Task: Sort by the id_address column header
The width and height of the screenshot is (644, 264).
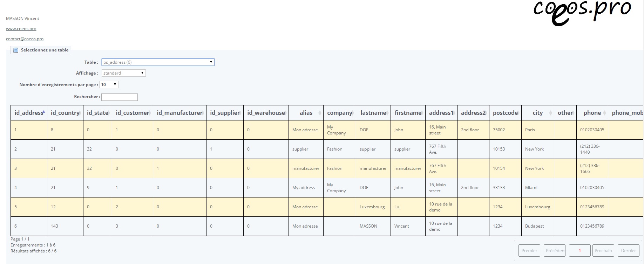Action: pos(29,113)
